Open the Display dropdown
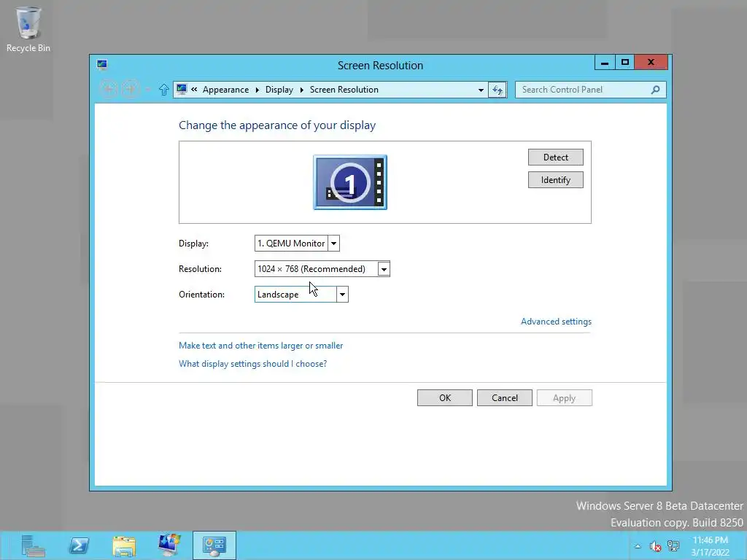Viewport: 747px width, 560px height. point(334,244)
